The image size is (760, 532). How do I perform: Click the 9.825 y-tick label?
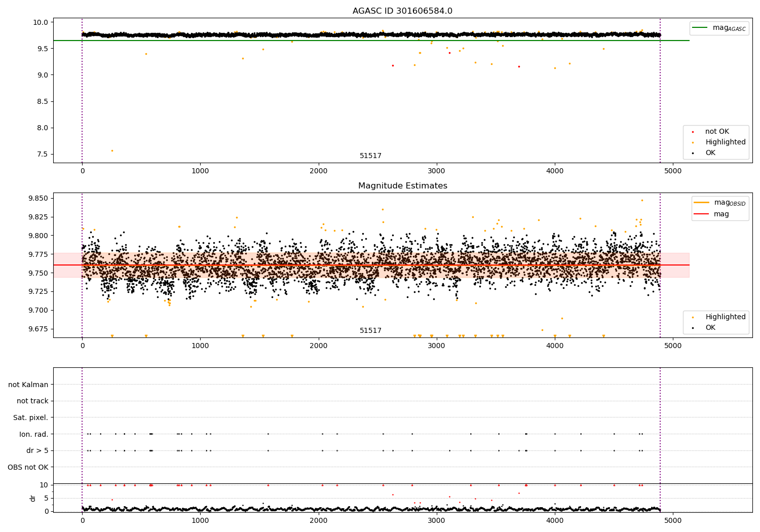click(39, 217)
